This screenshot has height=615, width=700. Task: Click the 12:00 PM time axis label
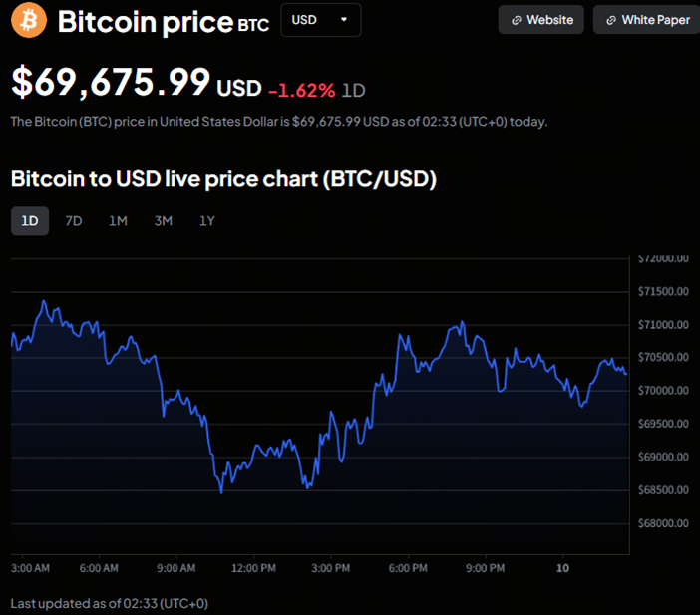click(253, 568)
